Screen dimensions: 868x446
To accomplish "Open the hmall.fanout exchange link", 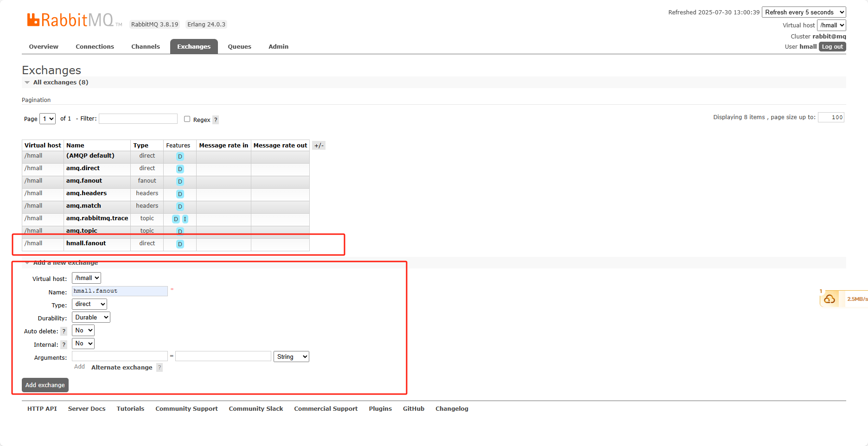I will [x=86, y=243].
